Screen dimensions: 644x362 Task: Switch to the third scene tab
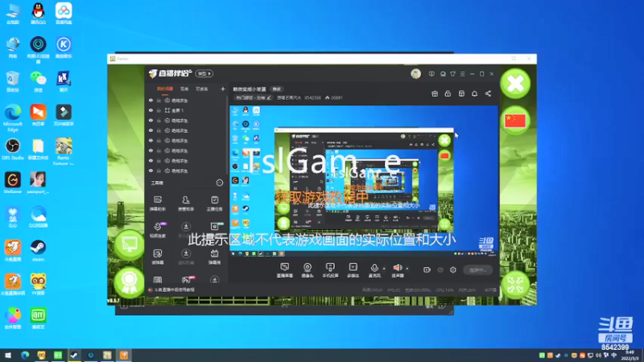coord(202,89)
